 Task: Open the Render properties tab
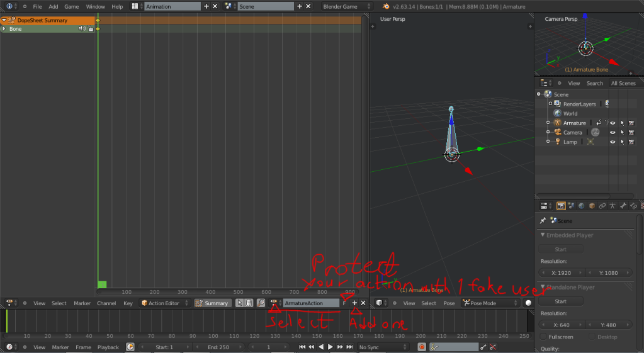(x=561, y=206)
